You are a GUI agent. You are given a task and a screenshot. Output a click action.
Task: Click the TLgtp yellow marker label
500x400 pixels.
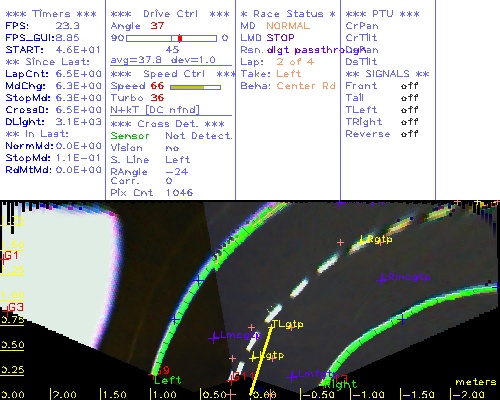click(x=288, y=324)
